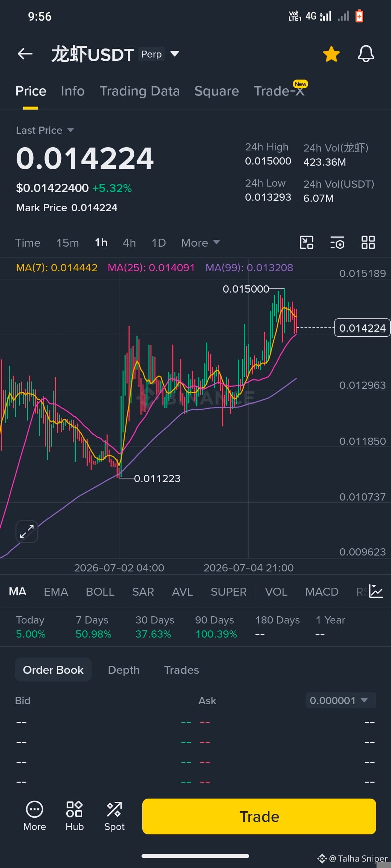Switch to the Order Book tab

[53, 670]
